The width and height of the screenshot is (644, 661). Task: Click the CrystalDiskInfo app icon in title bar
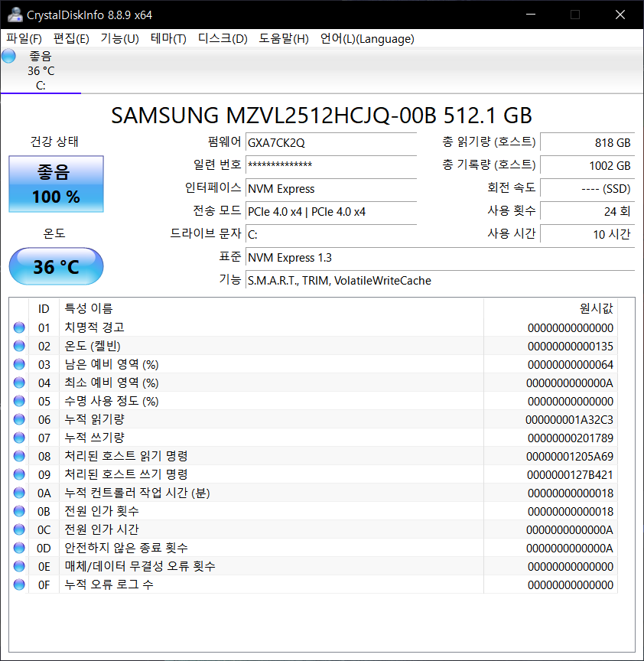[x=15, y=15]
